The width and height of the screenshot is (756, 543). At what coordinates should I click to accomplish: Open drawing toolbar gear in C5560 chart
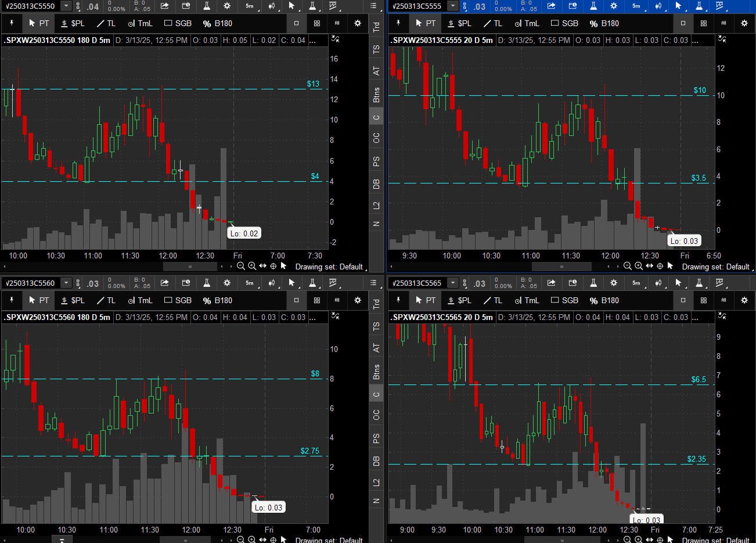tap(358, 300)
